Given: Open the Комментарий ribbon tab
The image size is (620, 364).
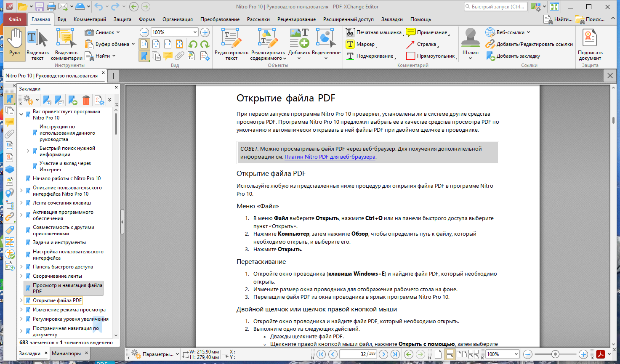Looking at the screenshot, I should pos(90,19).
